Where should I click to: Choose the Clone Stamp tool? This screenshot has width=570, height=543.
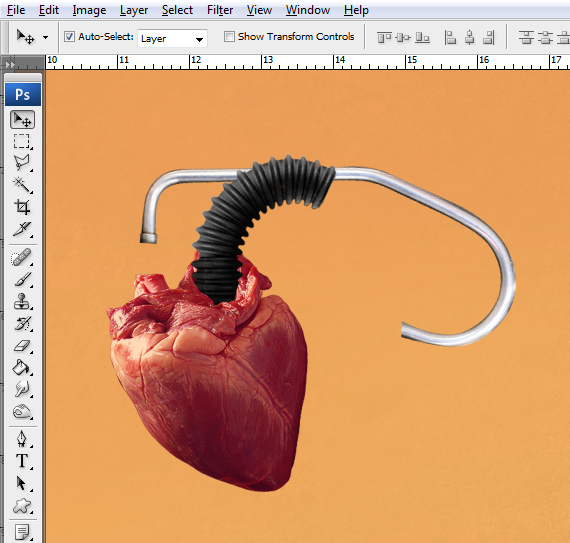coord(22,301)
